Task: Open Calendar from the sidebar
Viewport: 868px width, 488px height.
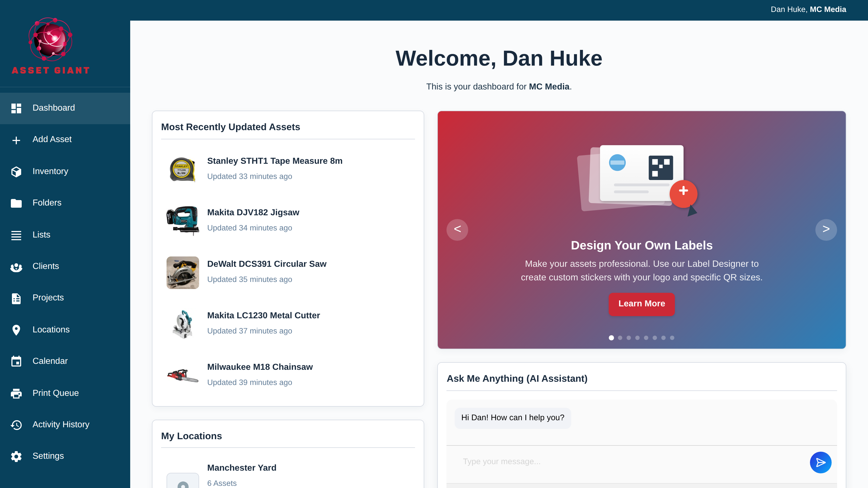Action: (65, 361)
